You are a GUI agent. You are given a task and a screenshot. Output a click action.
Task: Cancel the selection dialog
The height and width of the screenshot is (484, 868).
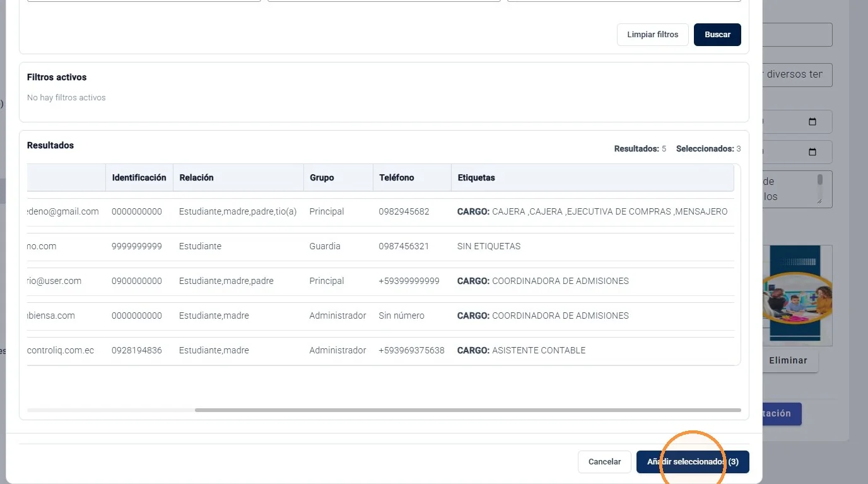[604, 462]
